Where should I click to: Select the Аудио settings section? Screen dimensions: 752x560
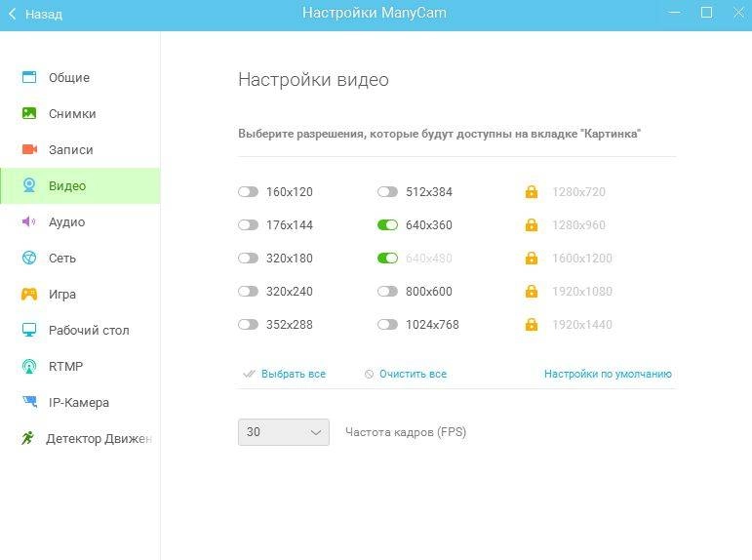coord(80,221)
